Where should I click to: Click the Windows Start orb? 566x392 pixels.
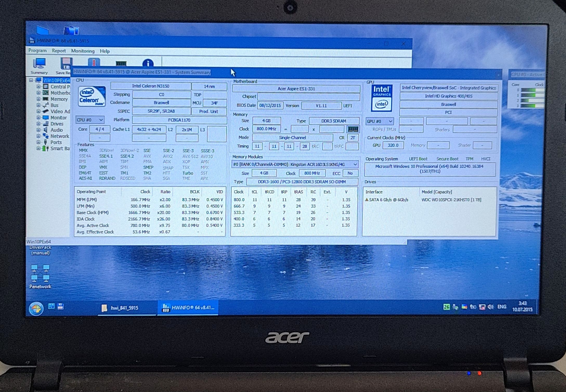click(36, 308)
